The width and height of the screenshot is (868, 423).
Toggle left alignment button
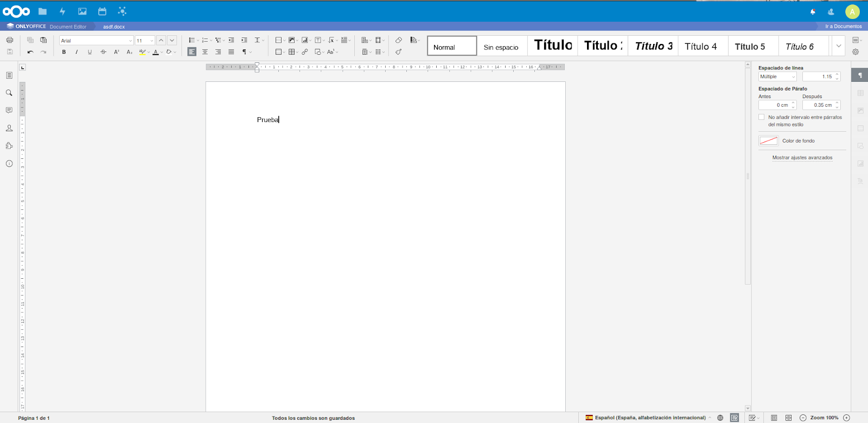192,52
